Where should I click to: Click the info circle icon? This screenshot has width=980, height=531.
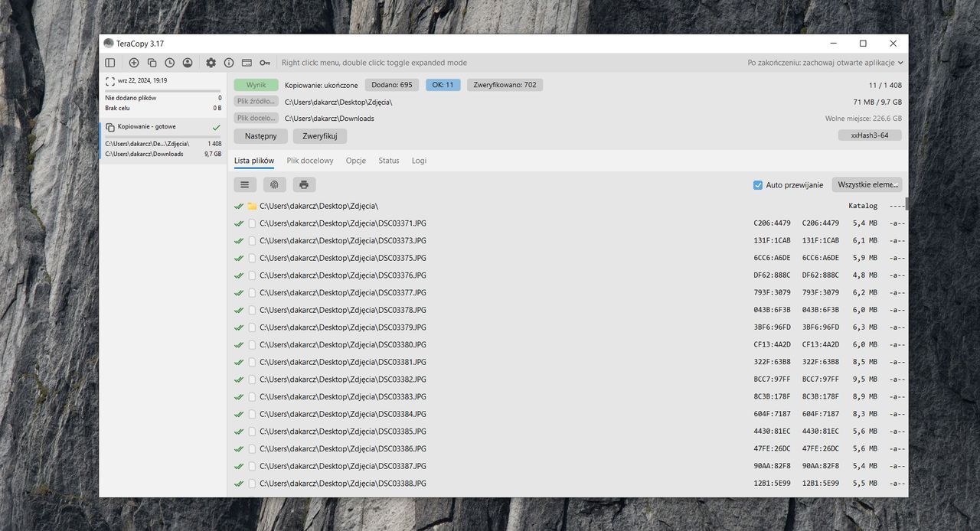pyautogui.click(x=229, y=63)
